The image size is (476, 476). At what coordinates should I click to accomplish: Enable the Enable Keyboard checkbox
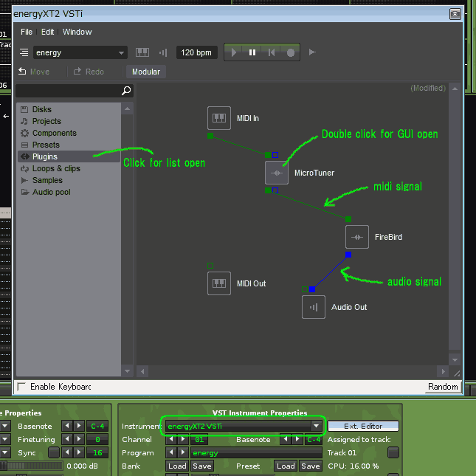point(21,387)
